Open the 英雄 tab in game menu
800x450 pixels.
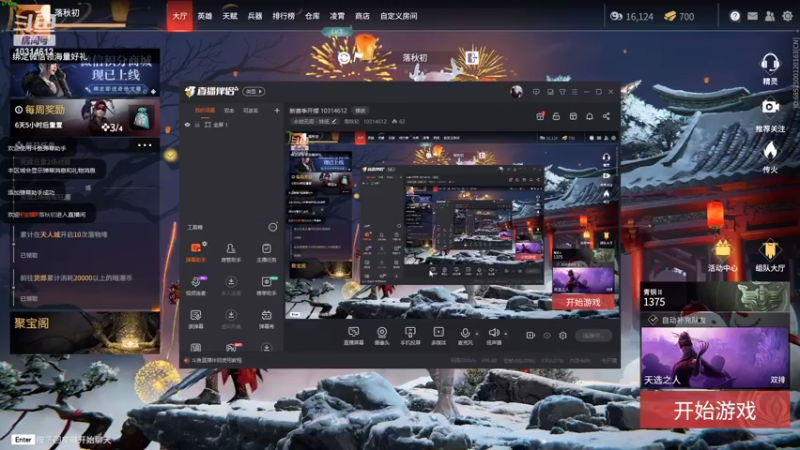pos(205,16)
